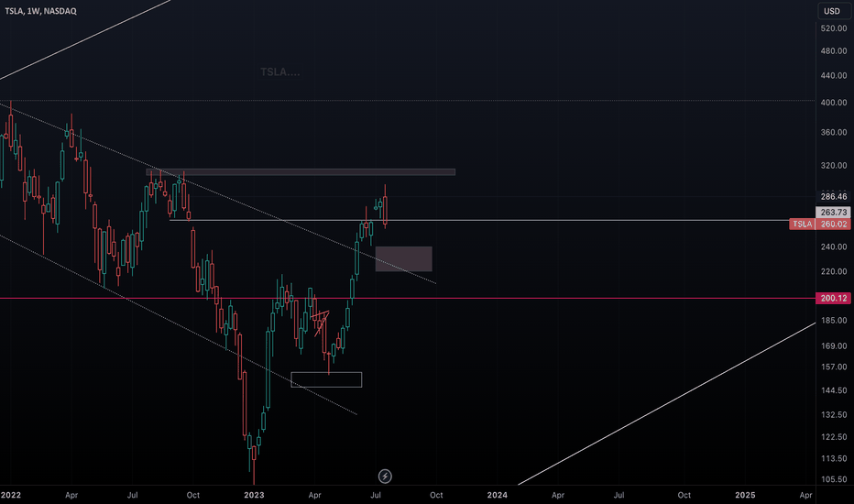Click the 220.00 price axis value
The height and width of the screenshot is (504, 854).
click(x=833, y=271)
